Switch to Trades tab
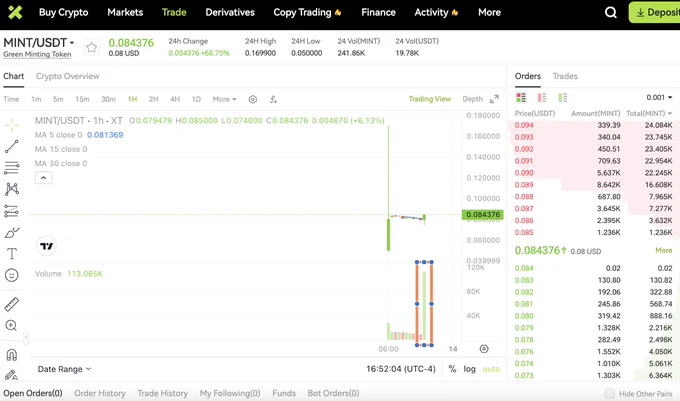 (565, 76)
